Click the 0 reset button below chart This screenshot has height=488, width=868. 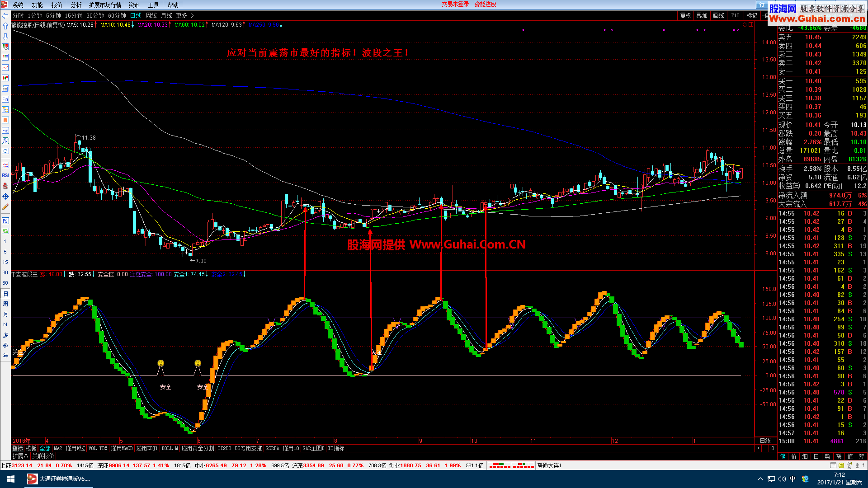tap(773, 448)
